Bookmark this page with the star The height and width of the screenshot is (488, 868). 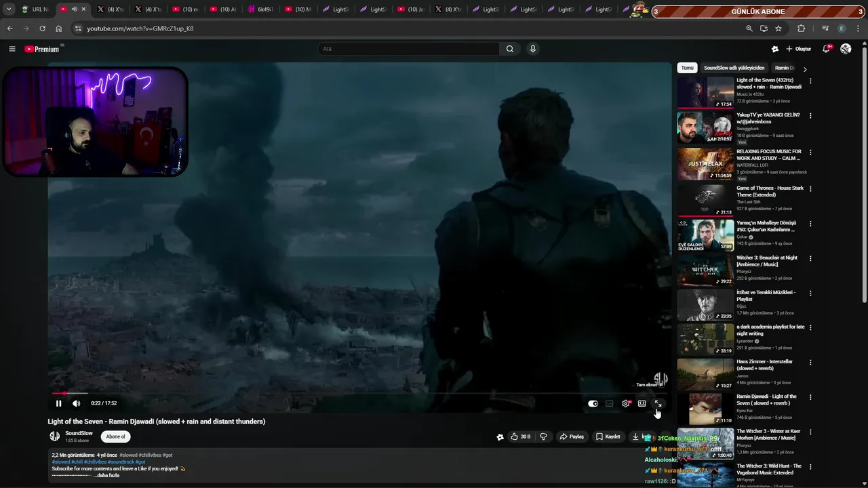778,28
